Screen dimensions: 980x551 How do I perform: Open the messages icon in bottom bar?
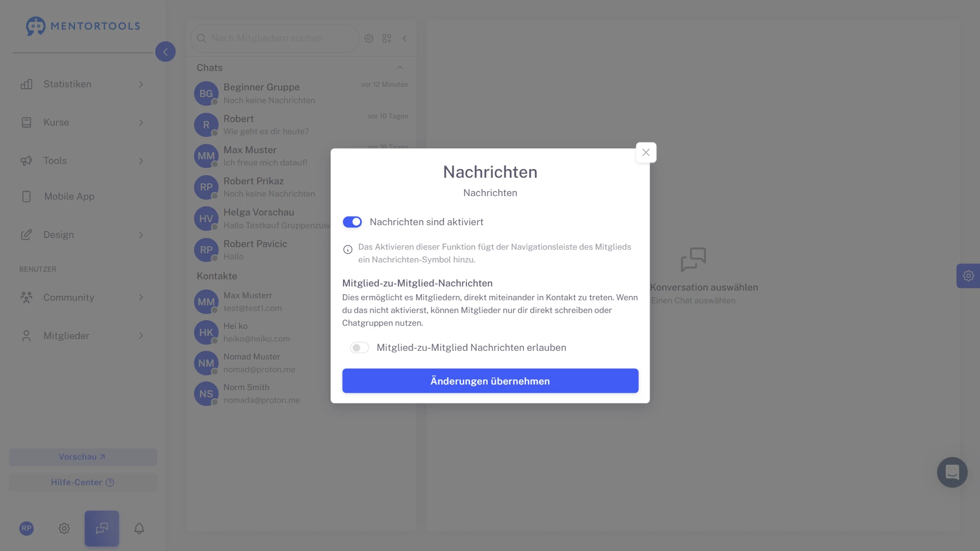click(102, 528)
